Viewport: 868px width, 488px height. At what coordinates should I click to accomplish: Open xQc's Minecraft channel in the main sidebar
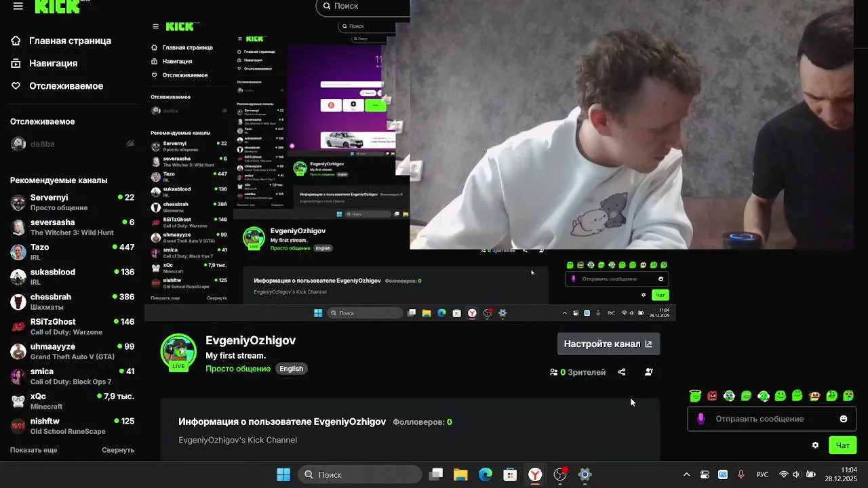coord(73,401)
